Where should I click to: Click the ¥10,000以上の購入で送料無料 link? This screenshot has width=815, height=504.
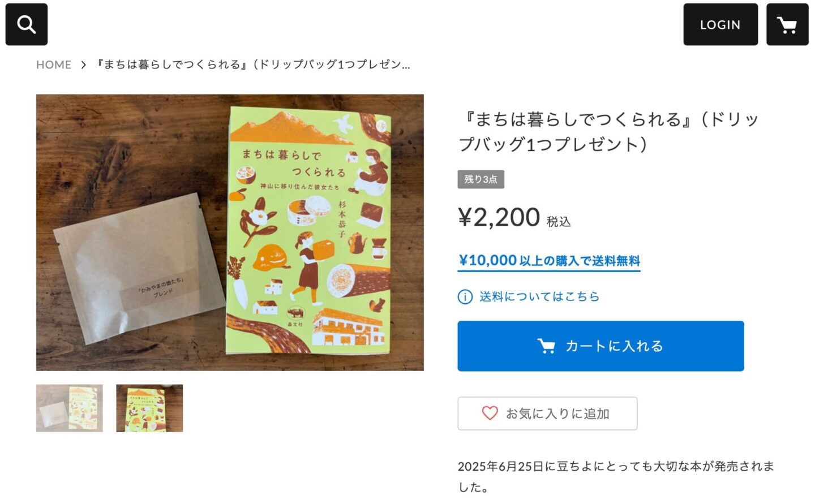pos(549,261)
